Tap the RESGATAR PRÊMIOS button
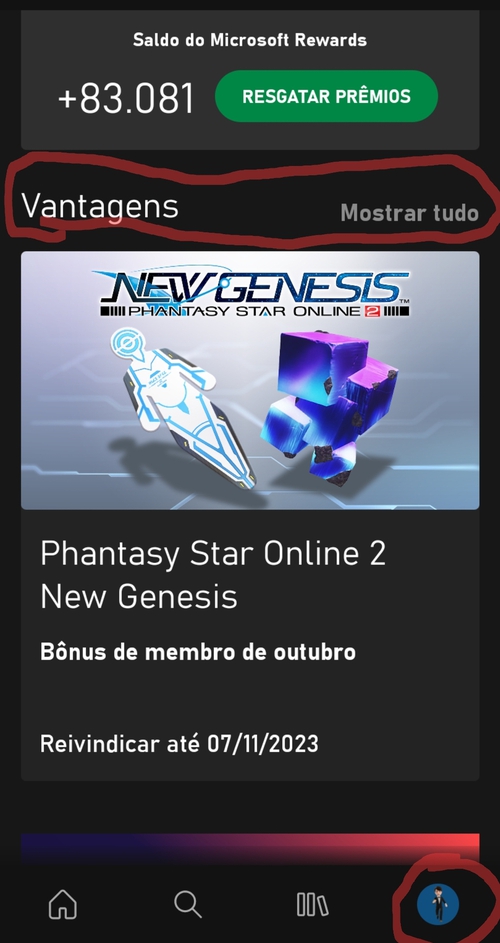The height and width of the screenshot is (943, 500). pos(326,96)
